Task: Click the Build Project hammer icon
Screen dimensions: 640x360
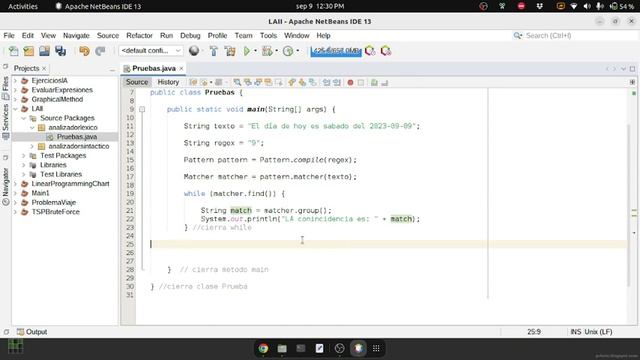Action: click(213, 51)
